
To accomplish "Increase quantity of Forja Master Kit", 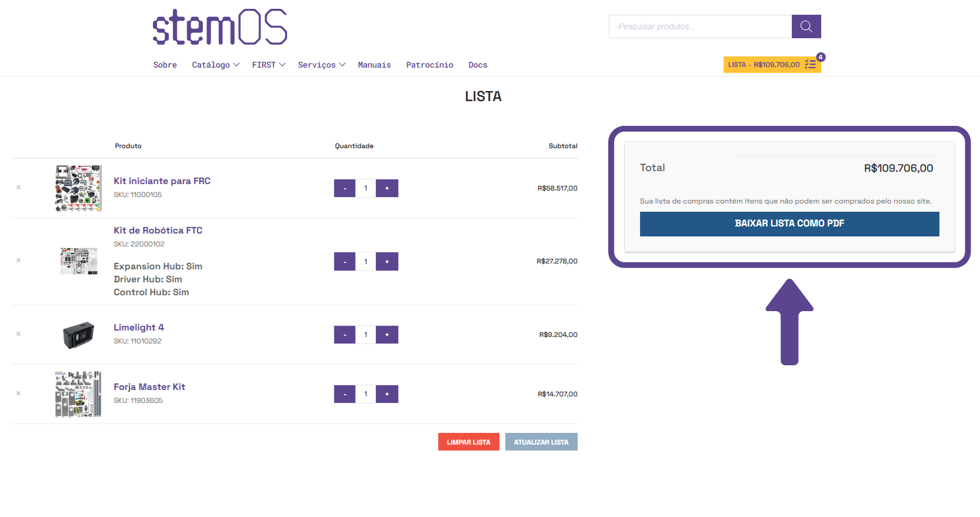I will (386, 394).
